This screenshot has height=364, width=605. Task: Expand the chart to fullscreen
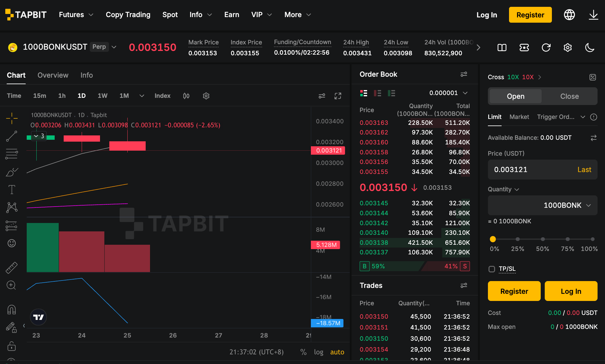pyautogui.click(x=338, y=96)
